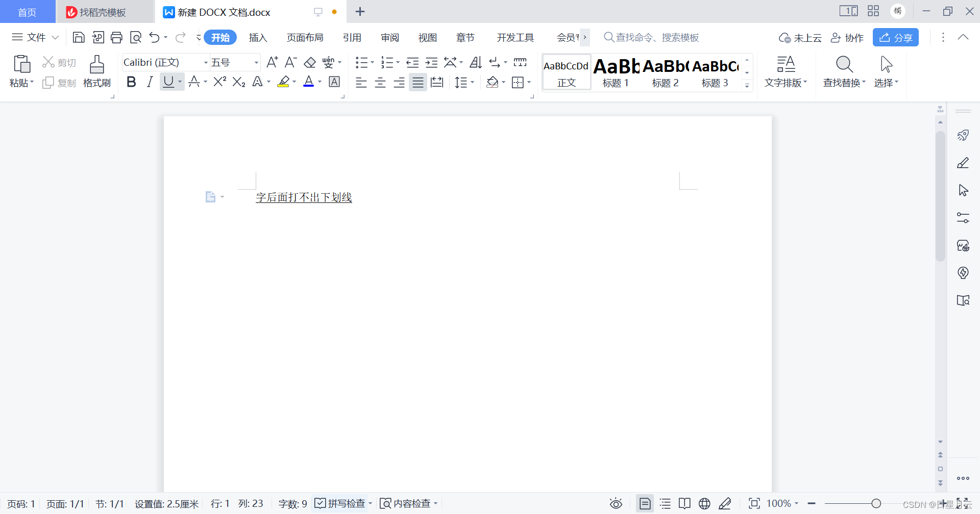Click the zoom slider handle
Viewport: 980px width, 514px height.
point(876,504)
